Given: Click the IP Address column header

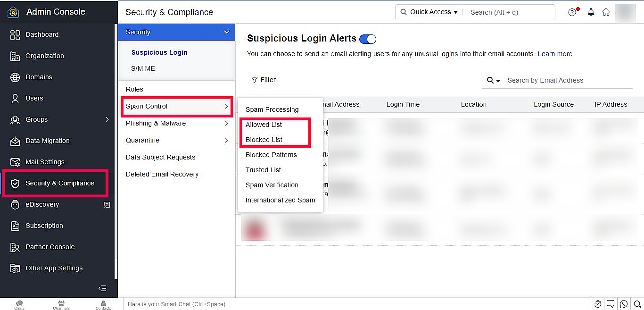Looking at the screenshot, I should tap(611, 104).
